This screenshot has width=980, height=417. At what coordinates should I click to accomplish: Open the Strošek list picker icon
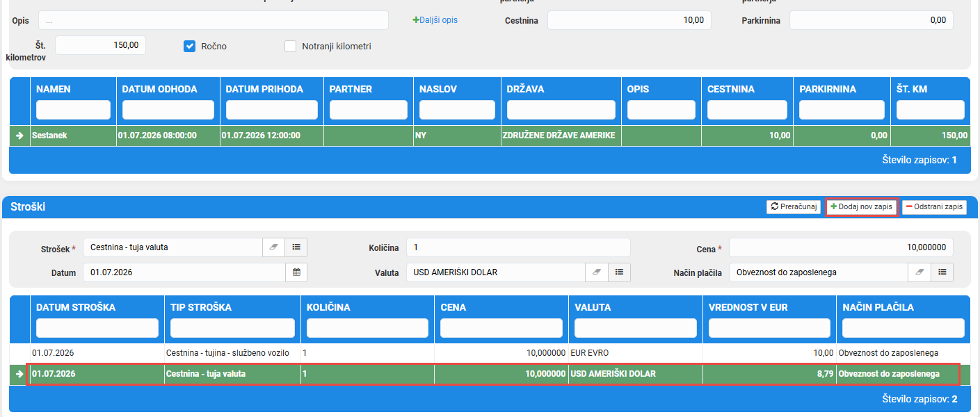[x=296, y=247]
